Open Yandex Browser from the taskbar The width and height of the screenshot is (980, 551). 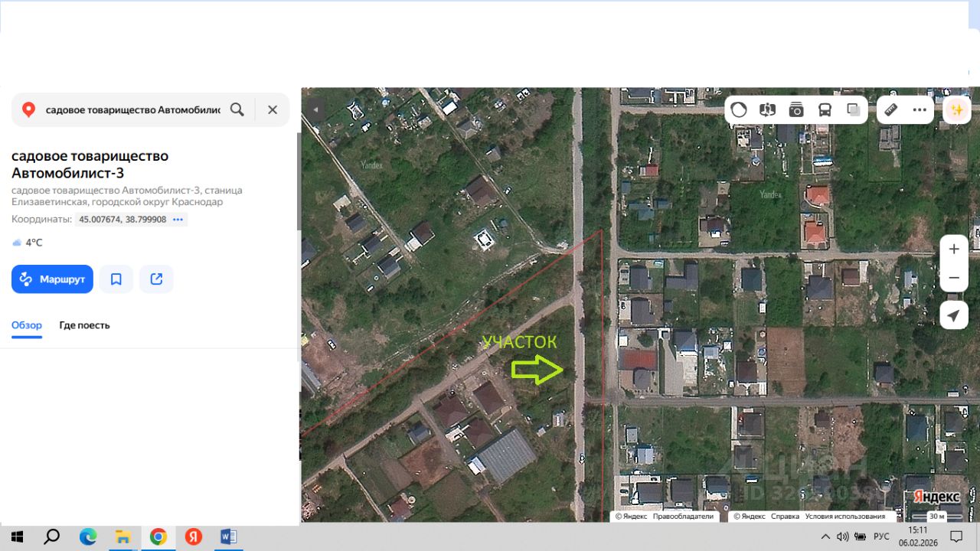point(194,536)
